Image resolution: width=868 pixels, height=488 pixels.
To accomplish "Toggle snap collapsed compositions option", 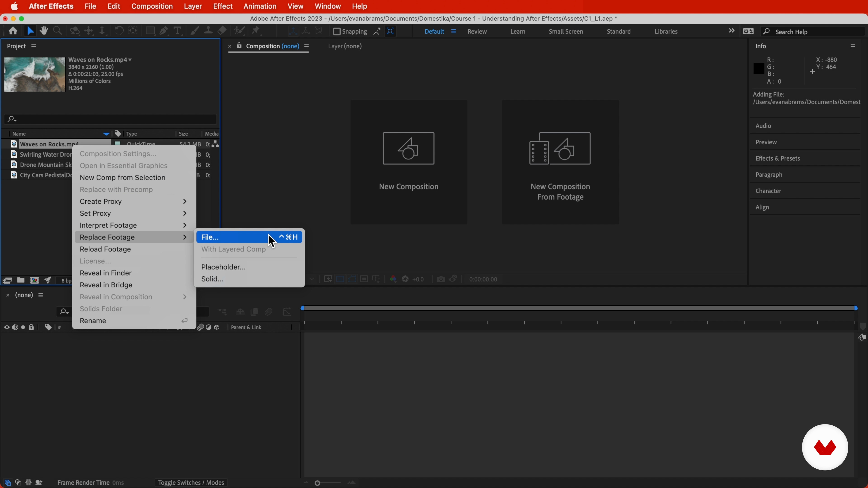I will 391,31.
